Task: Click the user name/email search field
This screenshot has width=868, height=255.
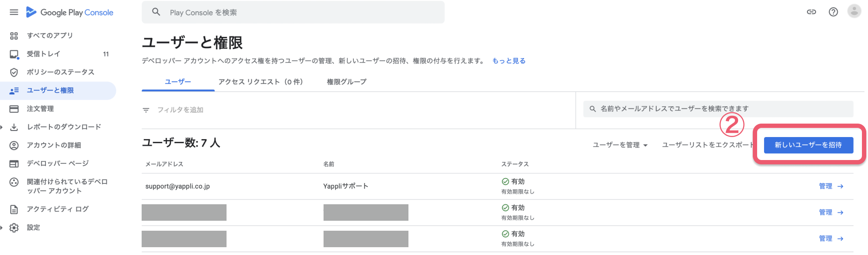Action: (x=718, y=109)
